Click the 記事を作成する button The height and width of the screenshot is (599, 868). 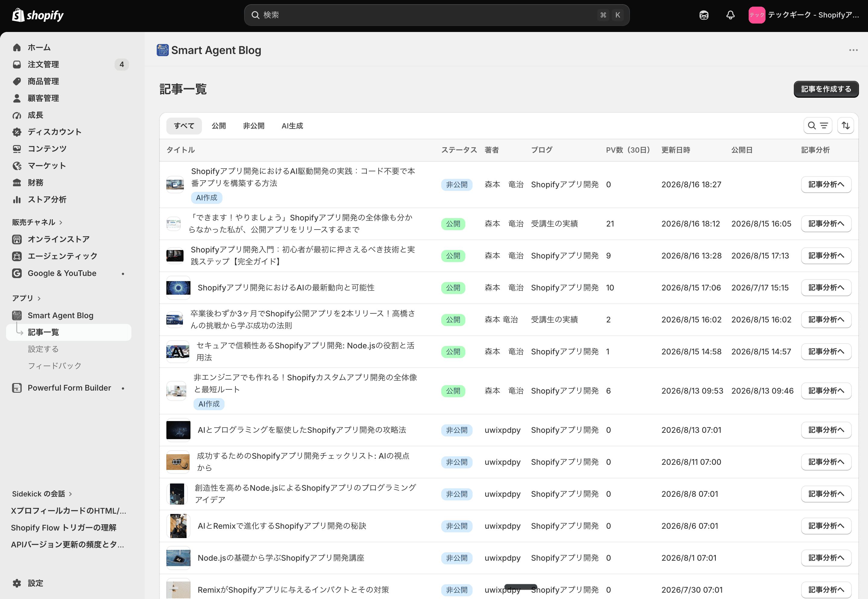tap(826, 89)
